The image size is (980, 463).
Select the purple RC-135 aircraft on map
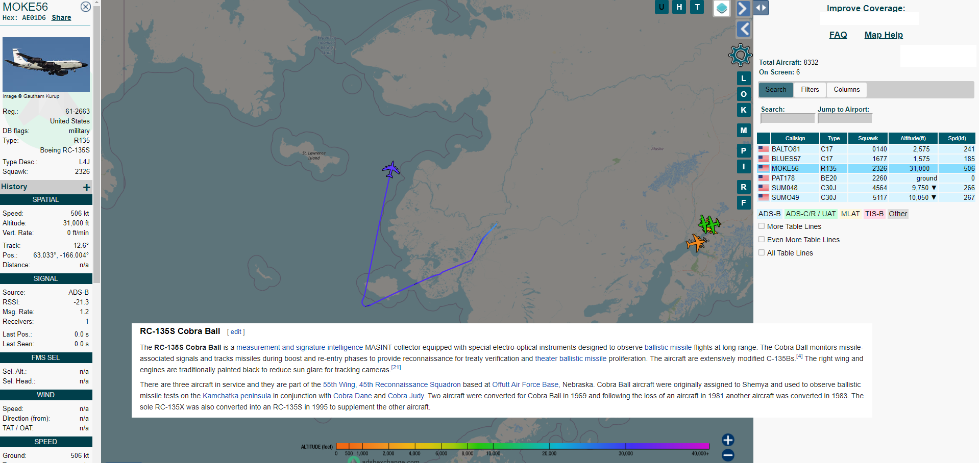[x=391, y=169]
